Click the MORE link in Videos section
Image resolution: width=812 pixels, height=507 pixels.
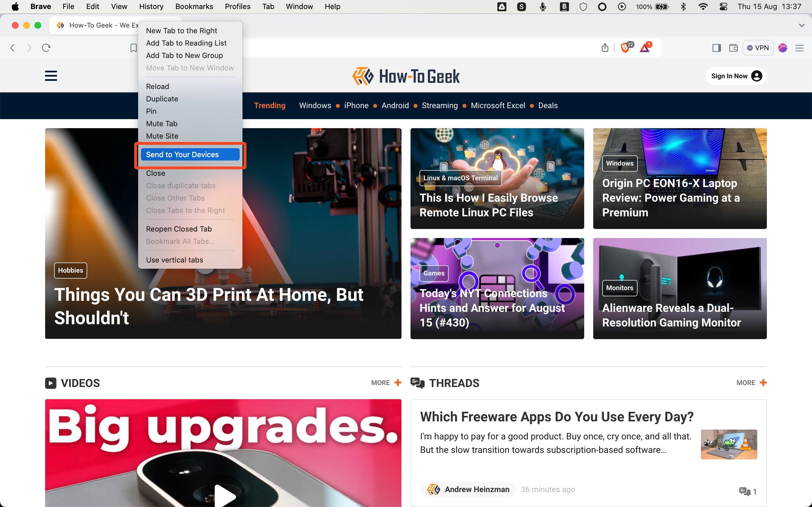381,383
